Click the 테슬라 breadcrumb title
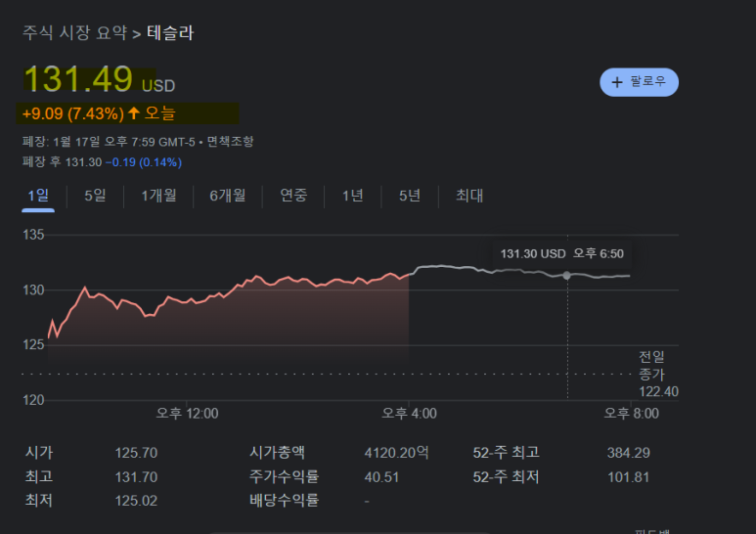The height and width of the screenshot is (534, 756). pos(170,33)
